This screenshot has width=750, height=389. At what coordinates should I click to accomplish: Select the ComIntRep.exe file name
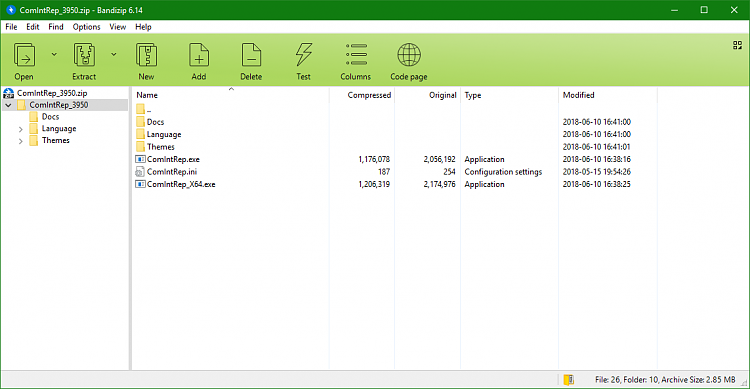pyautogui.click(x=173, y=159)
